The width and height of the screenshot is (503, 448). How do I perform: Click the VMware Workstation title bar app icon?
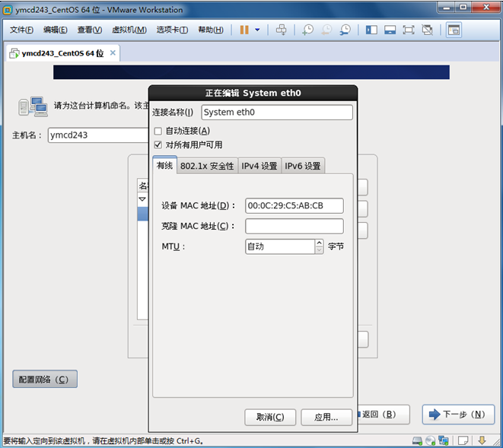coord(8,10)
